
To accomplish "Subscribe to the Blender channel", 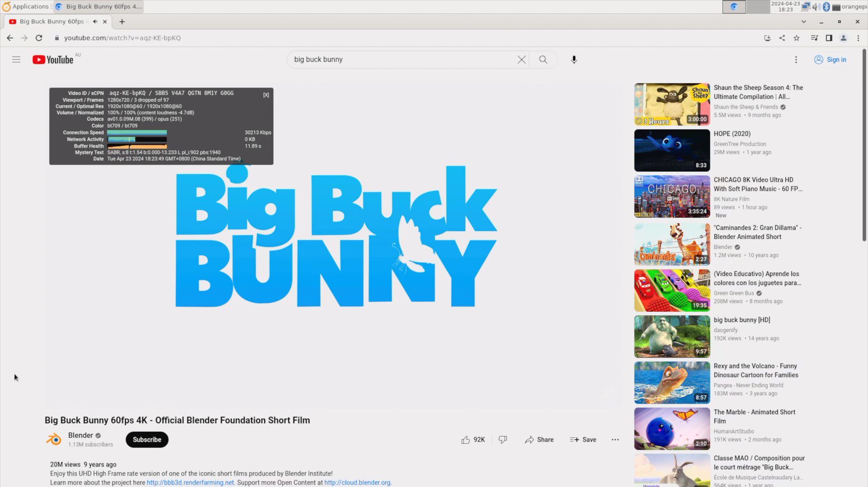I will (147, 440).
